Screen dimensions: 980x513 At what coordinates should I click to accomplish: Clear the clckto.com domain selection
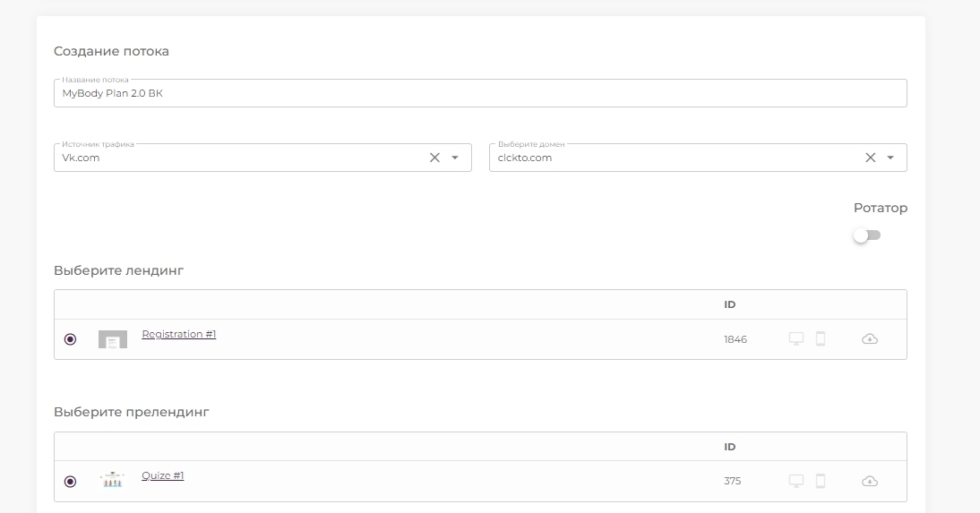pyautogui.click(x=870, y=158)
